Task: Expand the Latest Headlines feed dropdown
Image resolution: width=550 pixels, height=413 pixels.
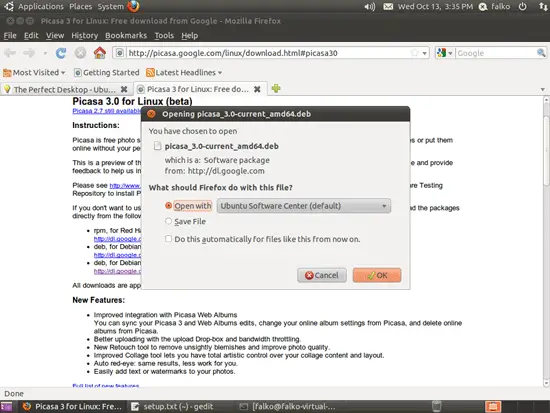Action: 184,73
